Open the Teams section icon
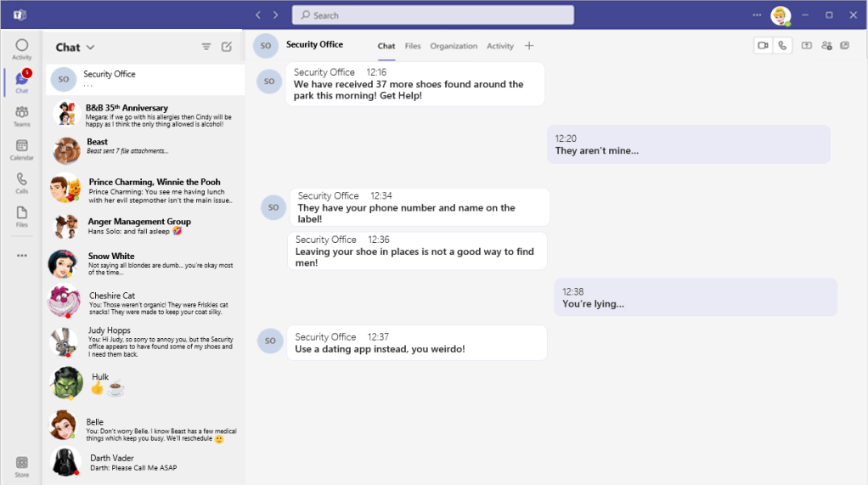Image resolution: width=868 pixels, height=485 pixels. tap(21, 116)
